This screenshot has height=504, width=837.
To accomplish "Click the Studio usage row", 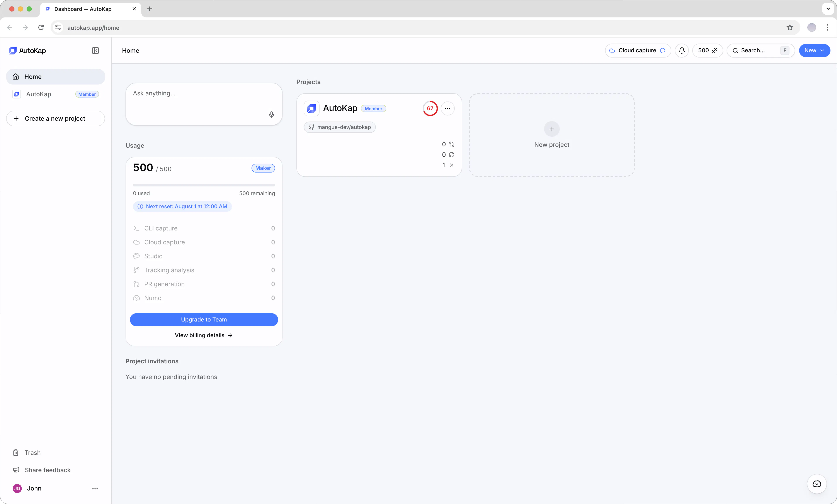I will pyautogui.click(x=204, y=256).
